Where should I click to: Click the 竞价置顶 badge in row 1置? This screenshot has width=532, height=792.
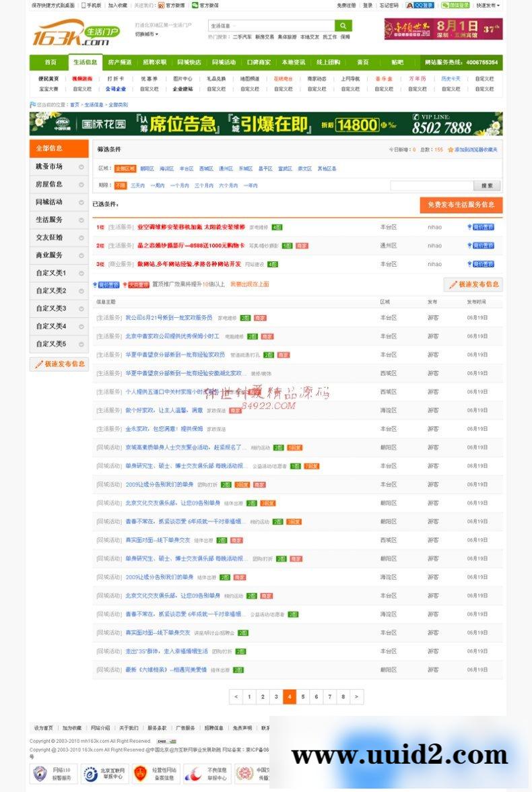pos(480,228)
